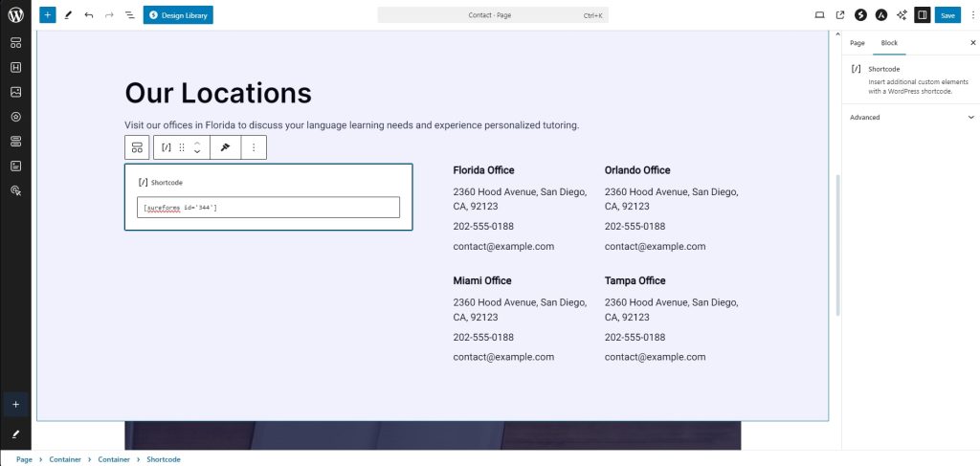This screenshot has width=980, height=466.
Task: Switch to the Page tab
Action: 857,43
